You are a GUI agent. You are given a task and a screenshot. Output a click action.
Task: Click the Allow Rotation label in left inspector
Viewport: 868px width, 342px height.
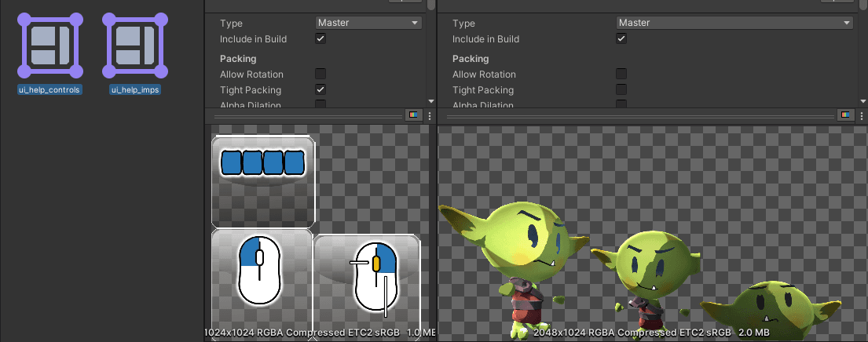click(252, 74)
